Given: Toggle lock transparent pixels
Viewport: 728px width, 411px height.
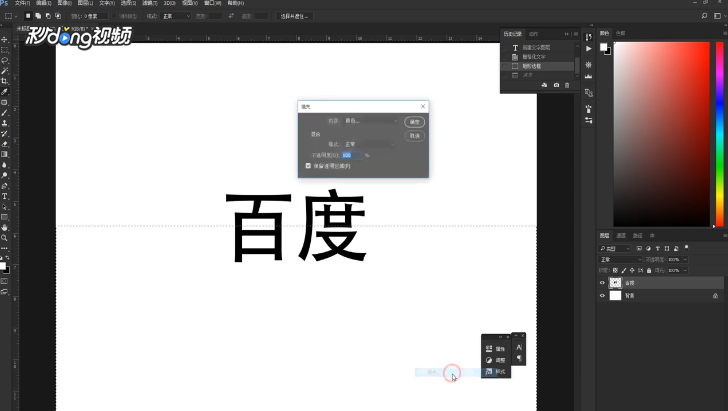Looking at the screenshot, I should pos(615,270).
